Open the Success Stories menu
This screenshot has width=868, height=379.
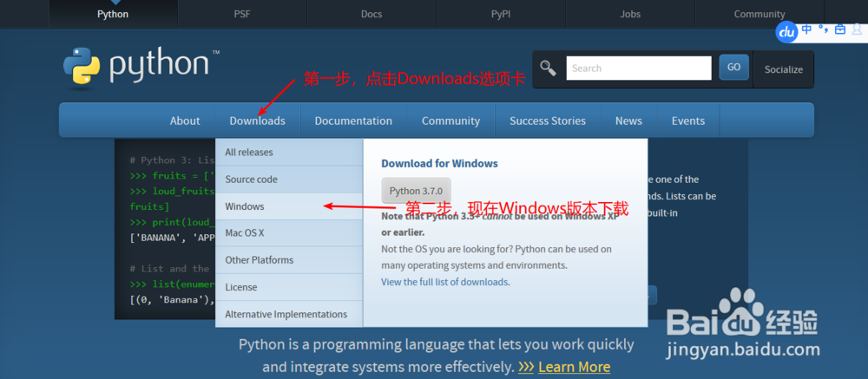pos(548,121)
